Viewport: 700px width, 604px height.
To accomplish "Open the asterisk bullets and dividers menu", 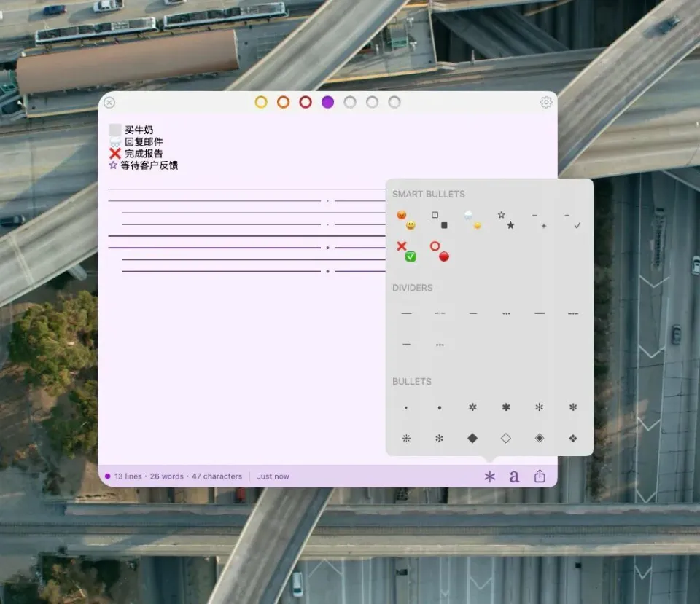I will click(489, 476).
